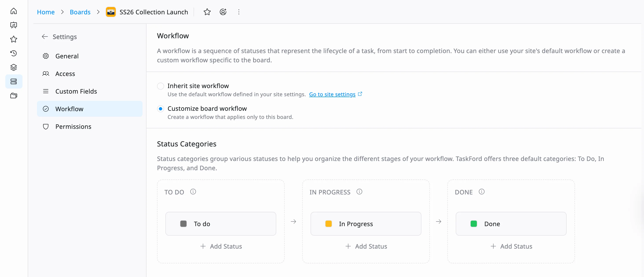Select the highlighted Boards icon in sidebar
This screenshot has width=644, height=277.
click(x=14, y=81)
